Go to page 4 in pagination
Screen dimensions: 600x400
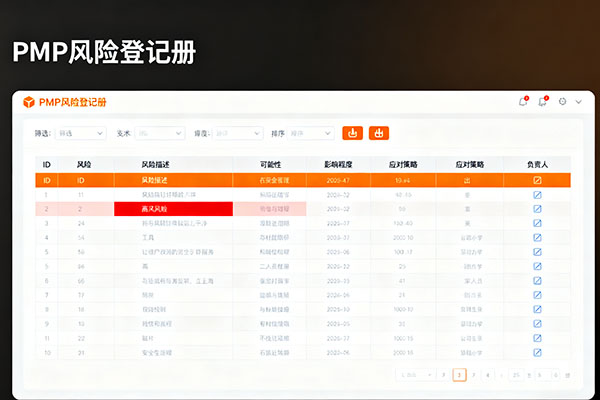click(487, 375)
